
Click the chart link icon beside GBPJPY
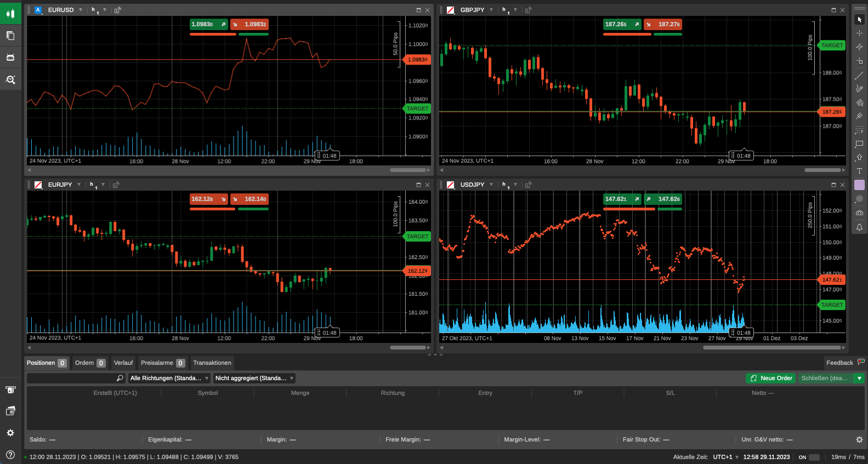tap(450, 10)
